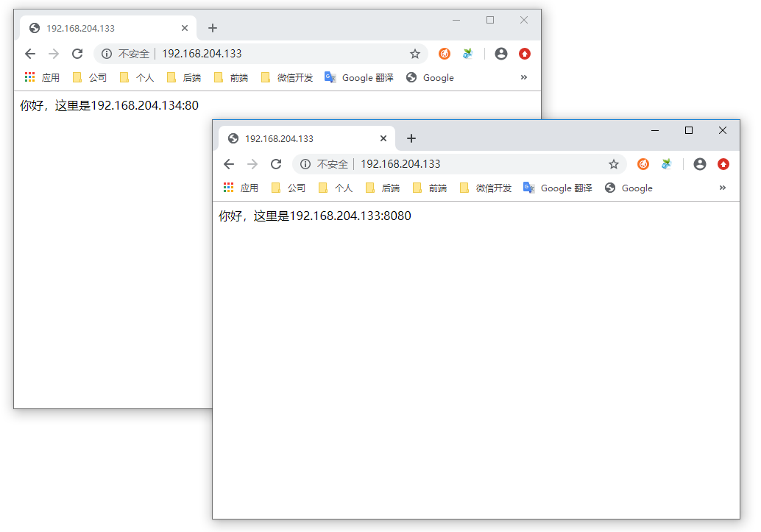
Task: Select the 192.168.204.133 tab in front window
Action: [294, 138]
